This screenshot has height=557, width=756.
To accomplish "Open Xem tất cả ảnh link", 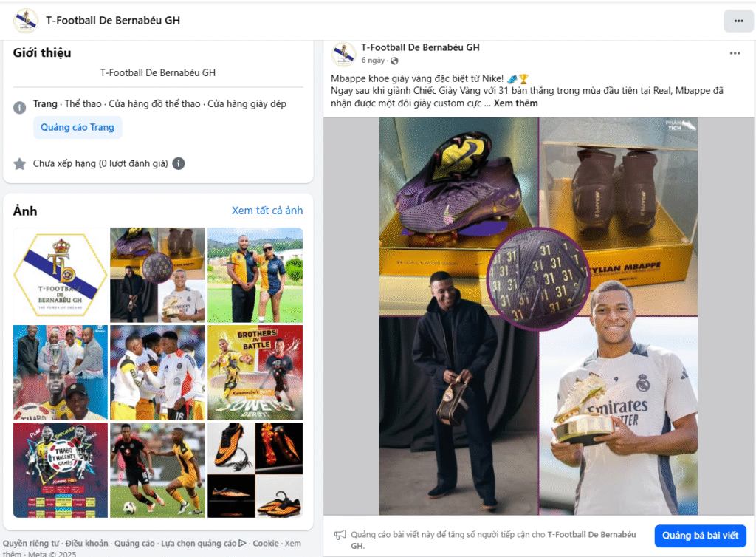I will tap(267, 211).
